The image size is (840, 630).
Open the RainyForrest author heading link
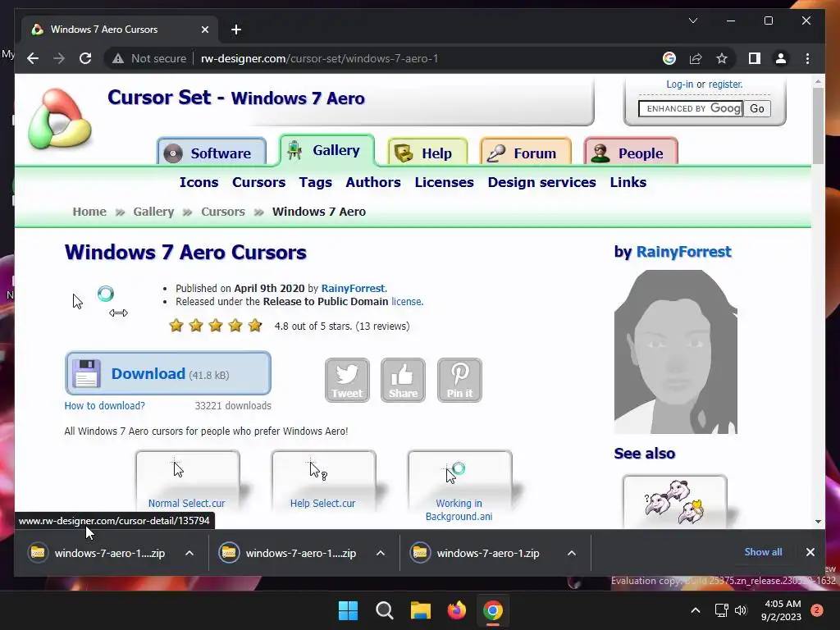click(683, 252)
